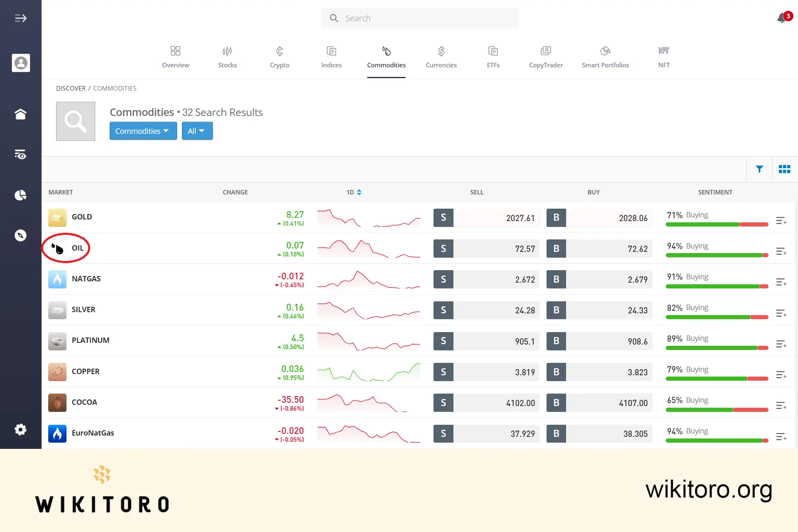Select the Indices tab
The height and width of the screenshot is (532, 798).
click(331, 57)
